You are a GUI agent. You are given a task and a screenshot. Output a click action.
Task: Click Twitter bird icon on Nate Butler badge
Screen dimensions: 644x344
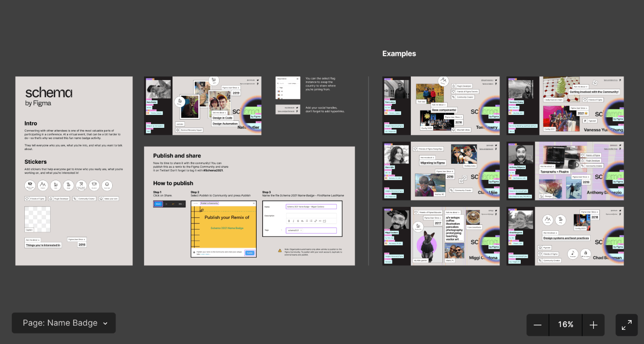click(258, 80)
